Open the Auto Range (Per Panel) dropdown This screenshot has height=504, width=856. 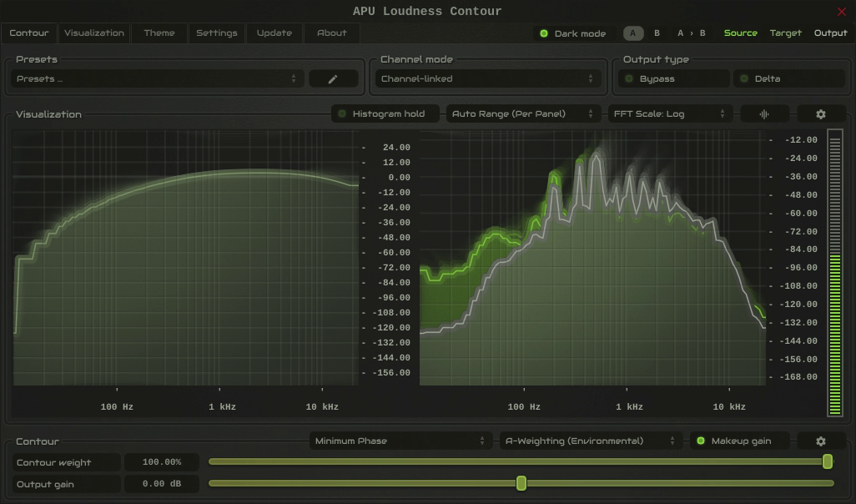(523, 114)
